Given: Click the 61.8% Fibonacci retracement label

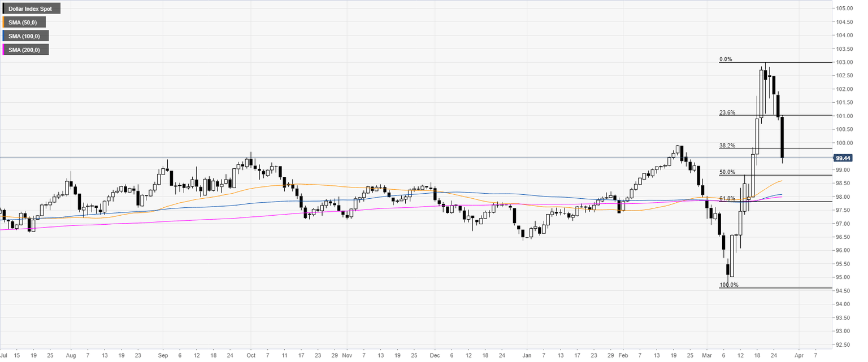Looking at the screenshot, I should pos(727,198).
